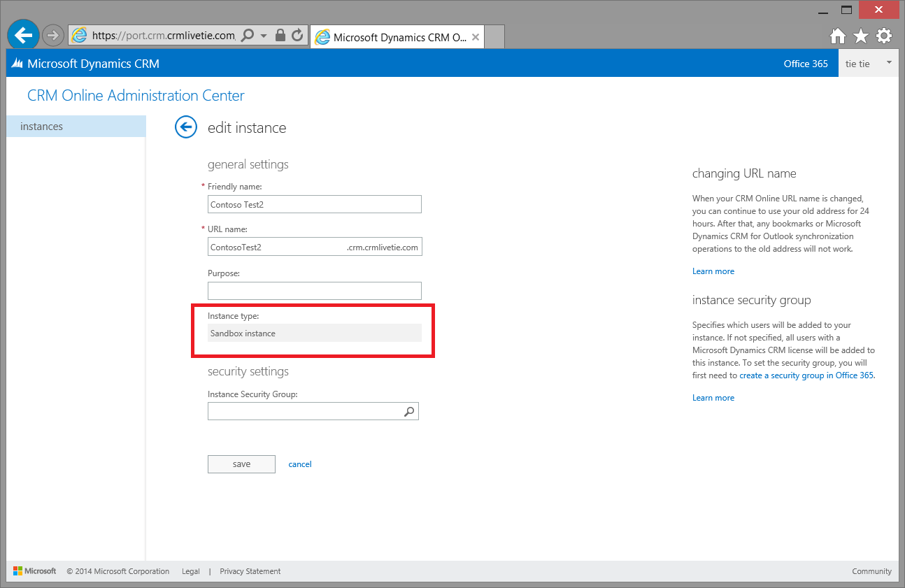Image resolution: width=905 pixels, height=588 pixels.
Task: Click lookup icon in Instance Security Group
Action: click(409, 412)
